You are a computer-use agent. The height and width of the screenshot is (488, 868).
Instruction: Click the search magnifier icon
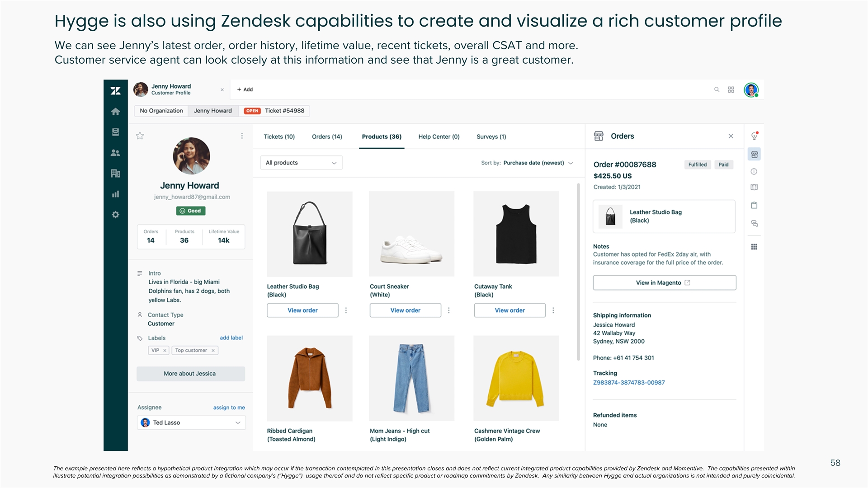coord(717,90)
